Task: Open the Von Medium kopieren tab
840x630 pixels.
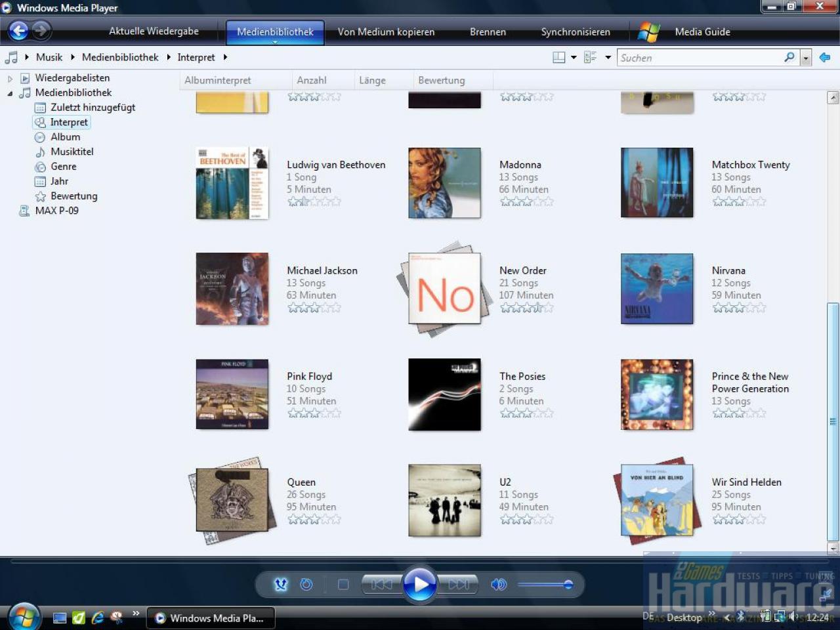Action: [386, 31]
